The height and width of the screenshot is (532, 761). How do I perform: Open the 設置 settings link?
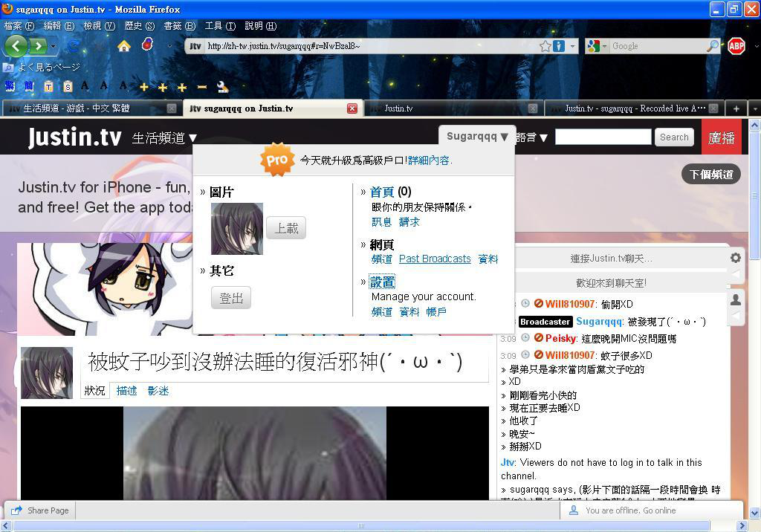[x=383, y=282]
